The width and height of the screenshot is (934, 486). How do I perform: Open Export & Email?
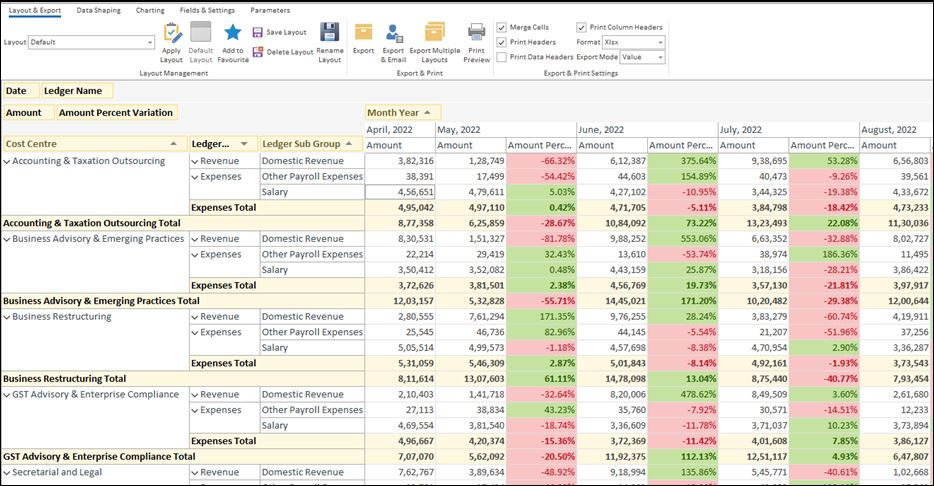(394, 33)
